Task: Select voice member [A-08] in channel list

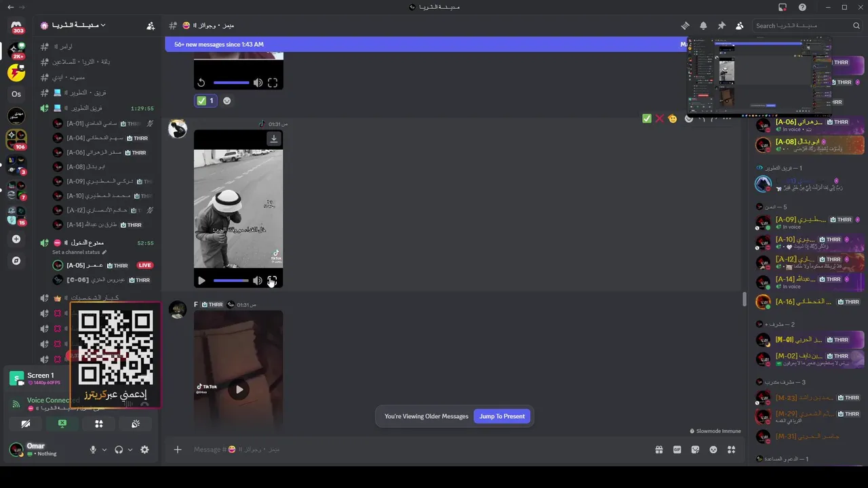Action: coord(103,167)
